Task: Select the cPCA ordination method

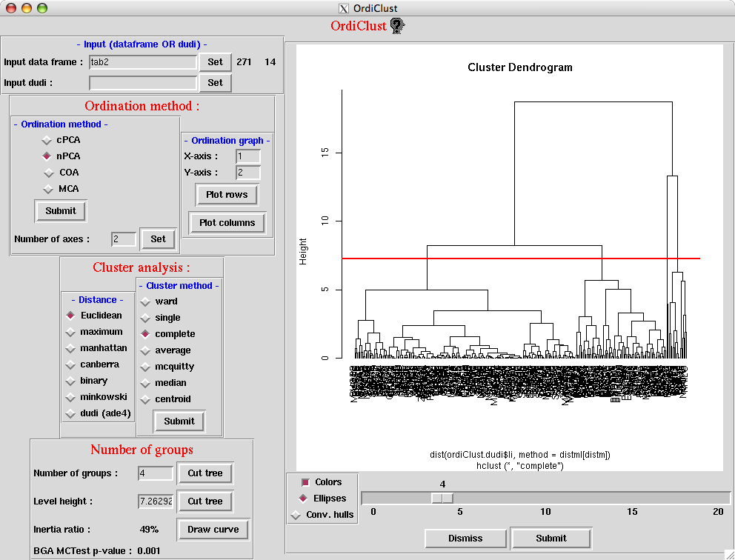Action: click(x=48, y=140)
